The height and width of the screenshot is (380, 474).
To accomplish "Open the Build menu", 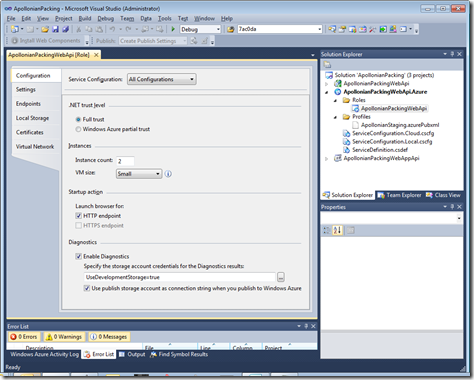I will click(x=85, y=19).
